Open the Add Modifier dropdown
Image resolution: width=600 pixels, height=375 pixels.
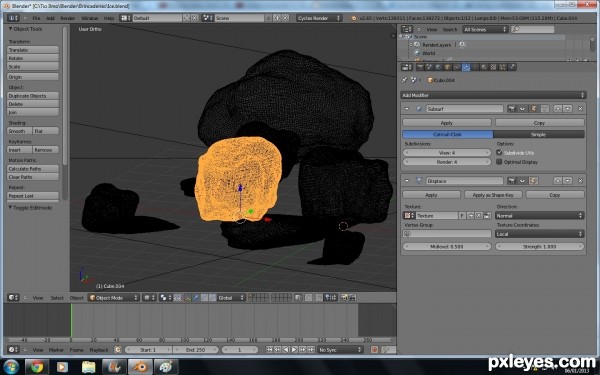493,95
